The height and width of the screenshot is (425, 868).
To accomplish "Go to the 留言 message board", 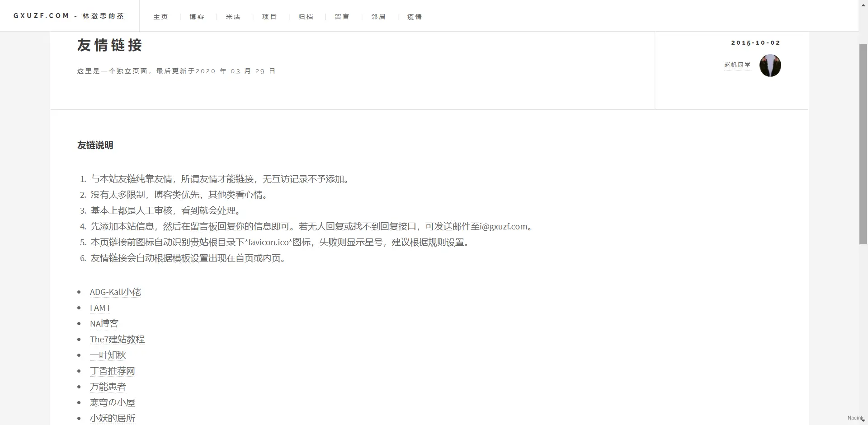I will coord(342,17).
